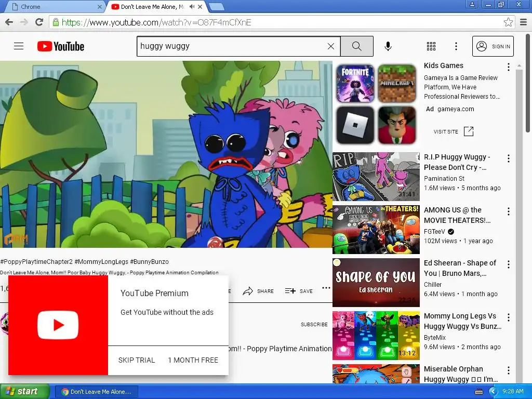Open the FGTeeV channel name
The height and width of the screenshot is (399, 532).
(434, 231)
